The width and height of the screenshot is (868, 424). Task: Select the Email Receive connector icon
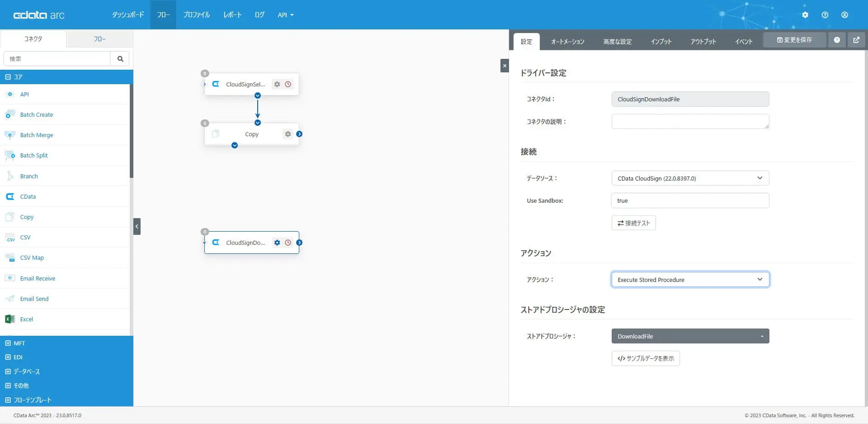[x=9, y=278]
